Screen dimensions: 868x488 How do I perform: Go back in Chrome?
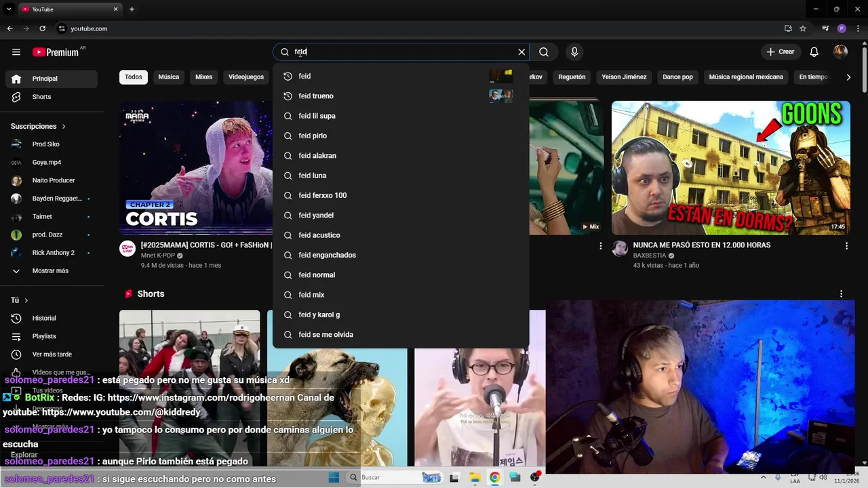coord(9,28)
